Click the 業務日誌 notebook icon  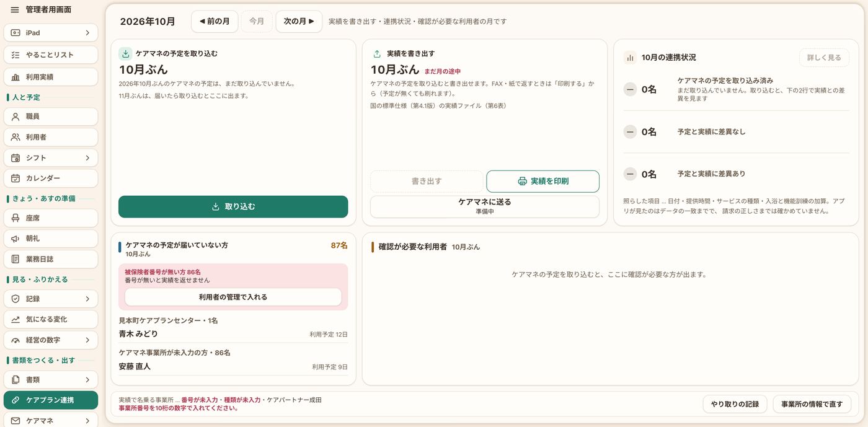tap(15, 259)
